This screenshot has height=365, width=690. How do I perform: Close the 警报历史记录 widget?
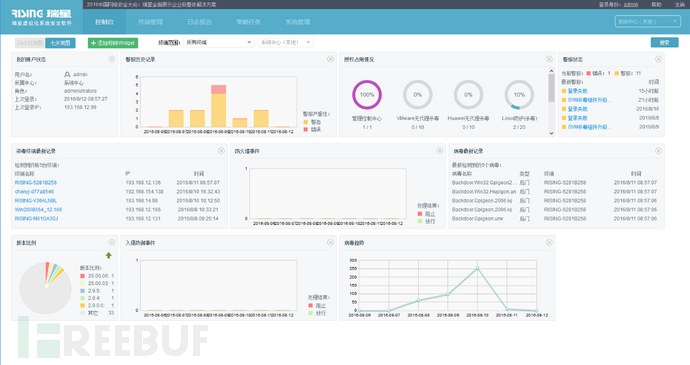pyautogui.click(x=330, y=59)
